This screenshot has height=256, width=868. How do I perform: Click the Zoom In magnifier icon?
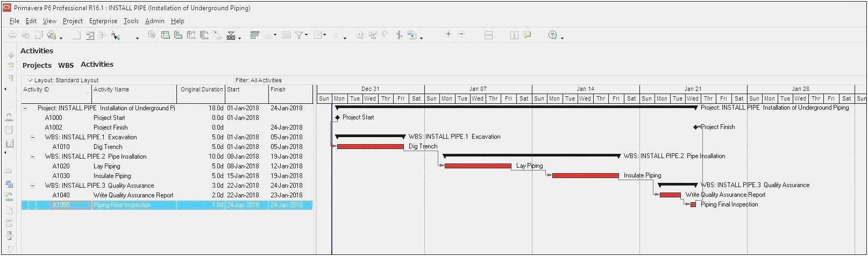click(448, 34)
